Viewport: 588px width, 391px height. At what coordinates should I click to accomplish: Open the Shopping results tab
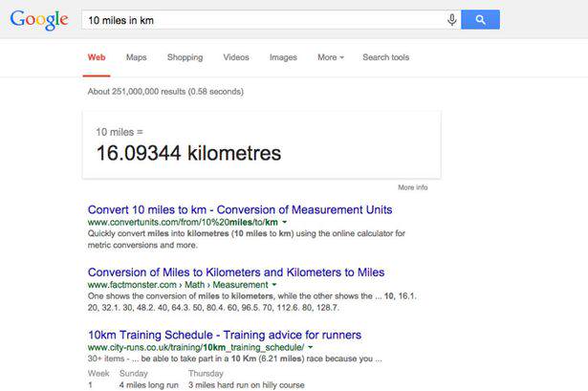coord(185,57)
